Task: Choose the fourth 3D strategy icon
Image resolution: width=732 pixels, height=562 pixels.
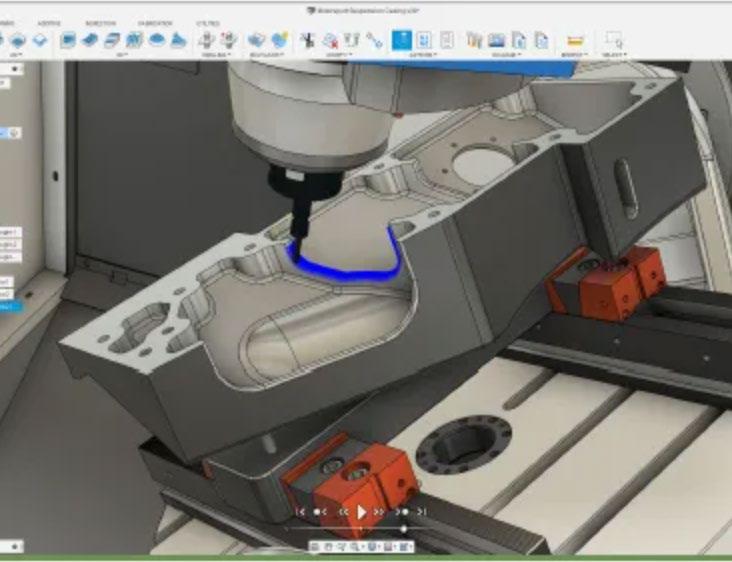Action: 134,41
